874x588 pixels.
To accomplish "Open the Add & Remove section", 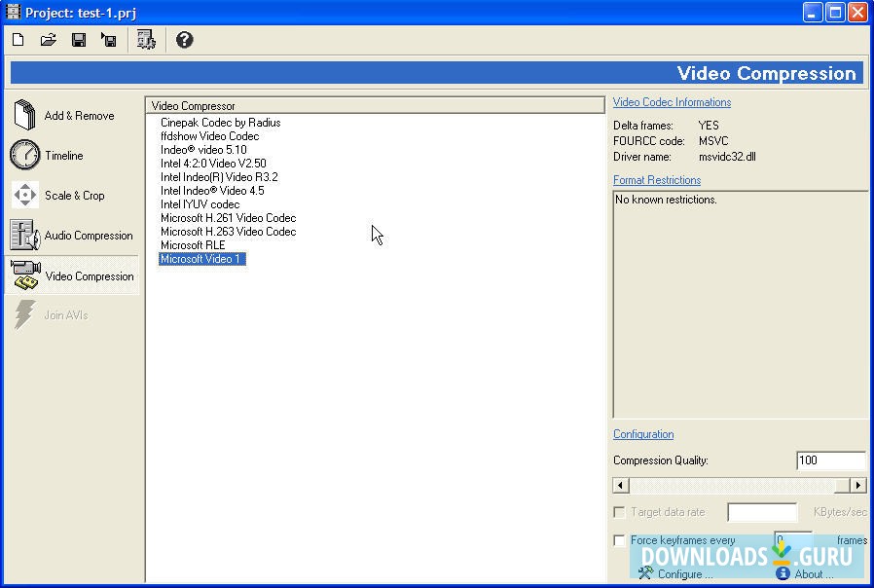I will (79, 116).
